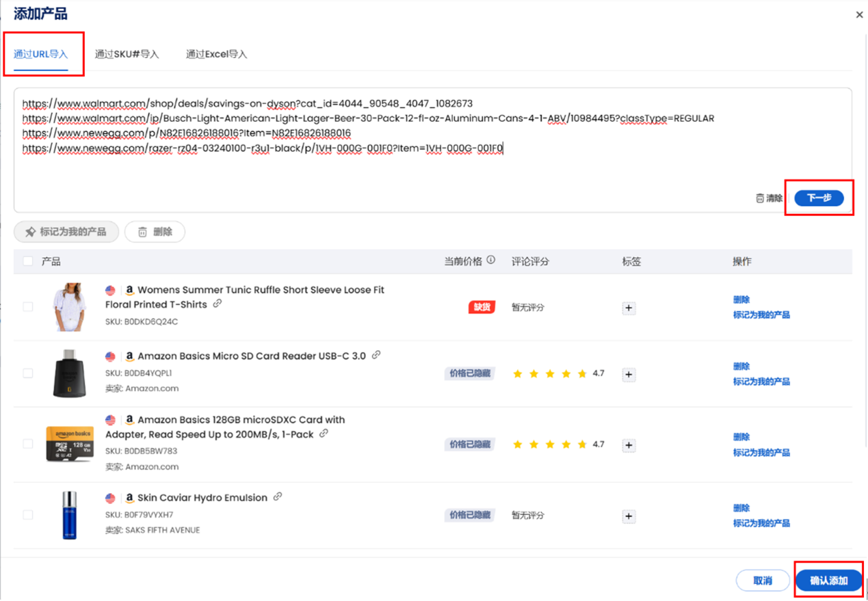The width and height of the screenshot is (868, 601).
Task: Click the 缺货 badge in Womens Tunic row
Action: pos(482,307)
